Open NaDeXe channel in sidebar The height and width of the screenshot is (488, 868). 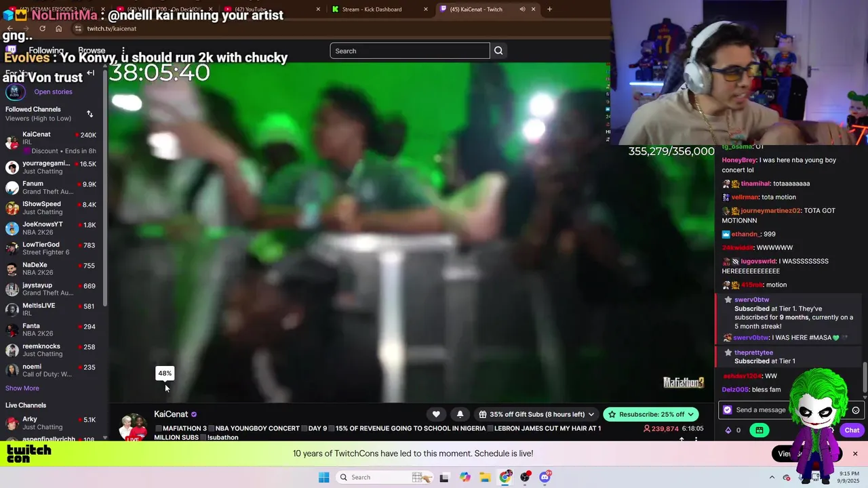click(52, 269)
